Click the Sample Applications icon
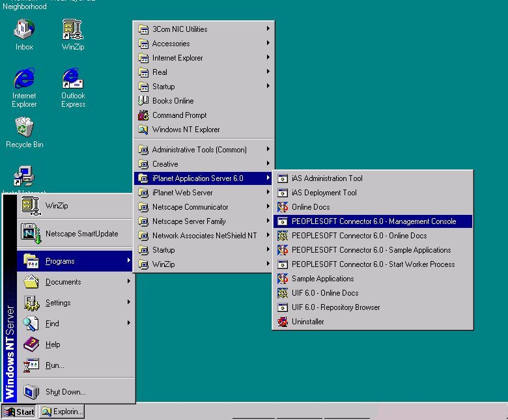The width and height of the screenshot is (508, 420). [283, 279]
